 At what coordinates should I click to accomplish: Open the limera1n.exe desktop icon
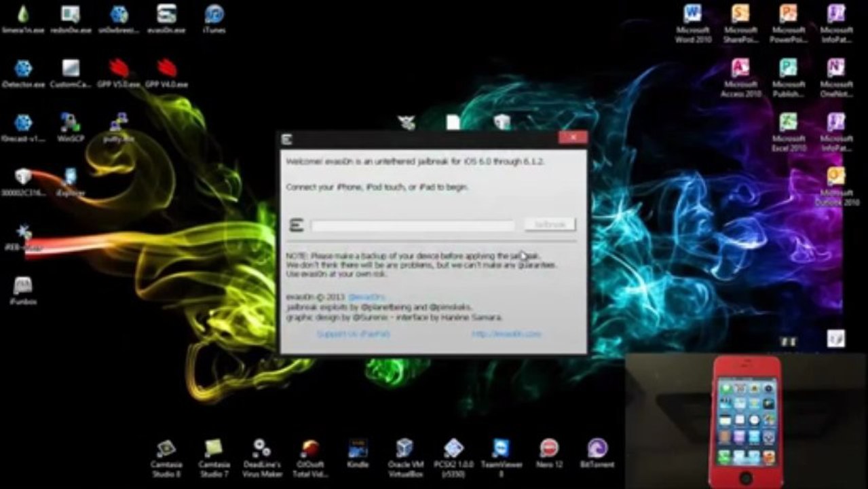click(23, 19)
